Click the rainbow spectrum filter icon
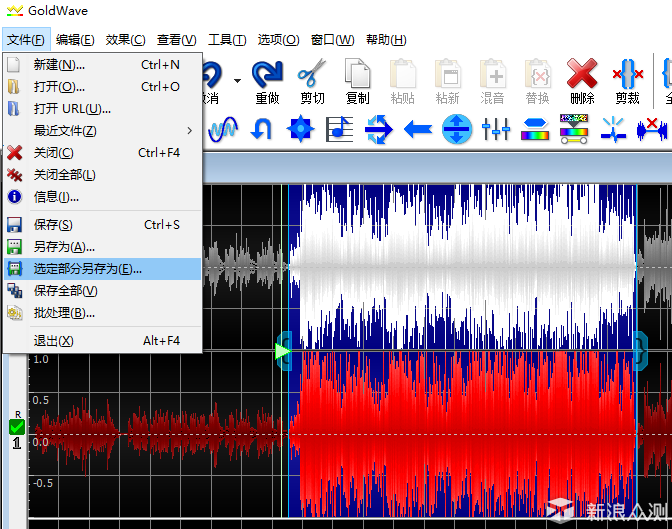 coord(535,129)
